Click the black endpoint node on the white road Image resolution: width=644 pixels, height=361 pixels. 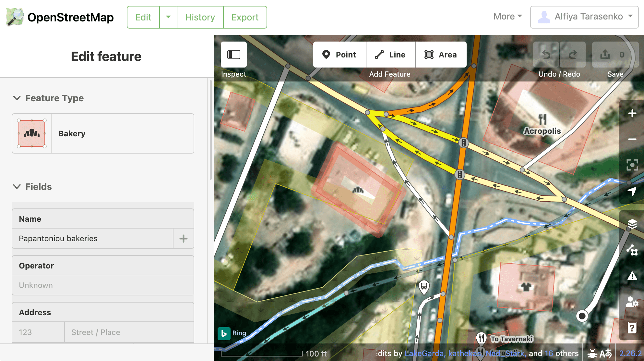[x=582, y=316]
